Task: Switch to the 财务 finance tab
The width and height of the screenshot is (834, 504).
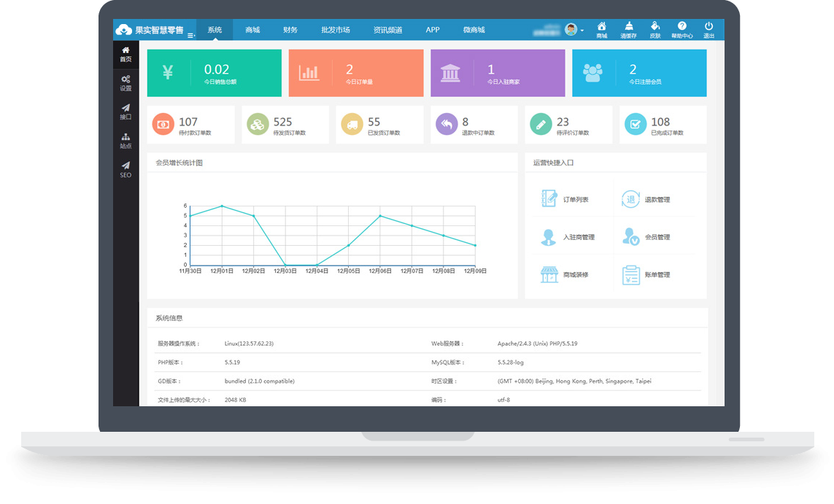Action: click(290, 30)
